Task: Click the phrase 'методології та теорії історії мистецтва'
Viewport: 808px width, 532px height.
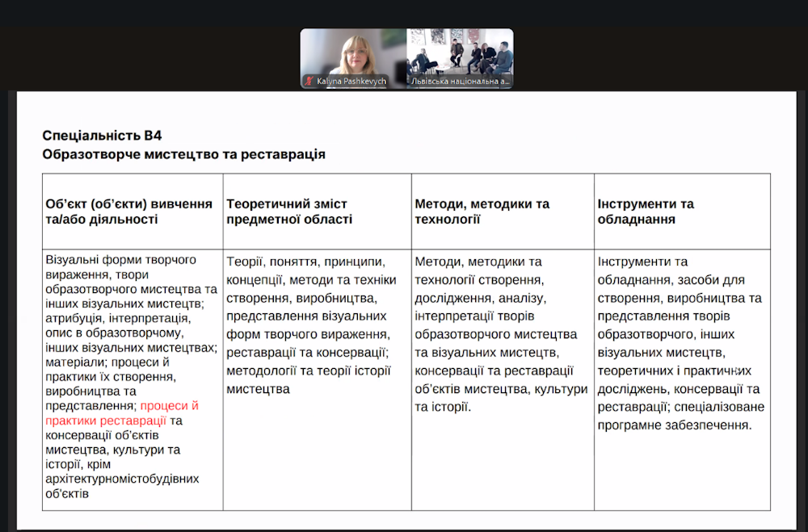Action: 308,379
